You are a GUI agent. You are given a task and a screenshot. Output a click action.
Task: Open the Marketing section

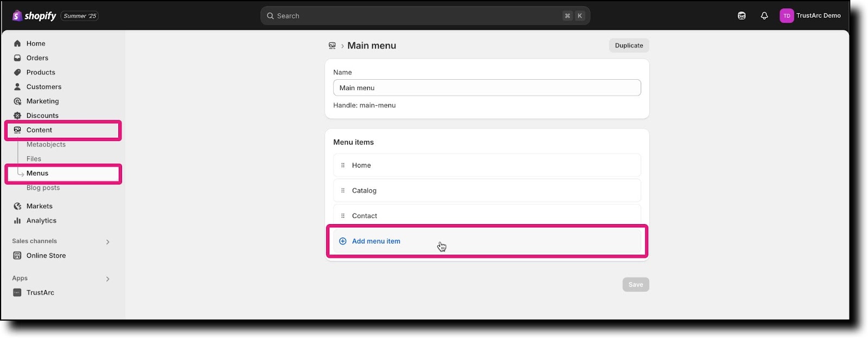pos(42,101)
